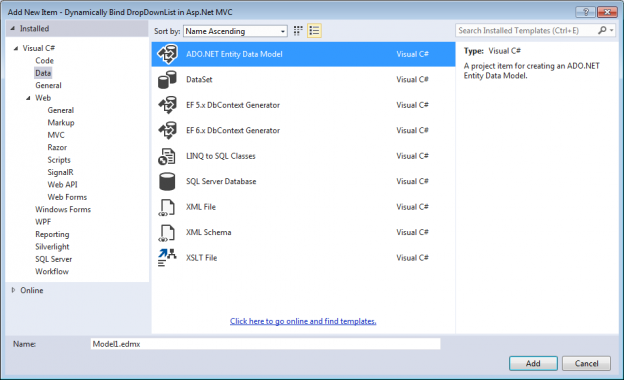Image resolution: width=624 pixels, height=380 pixels.
Task: Click the Search Installed Templates box
Action: click(526, 31)
